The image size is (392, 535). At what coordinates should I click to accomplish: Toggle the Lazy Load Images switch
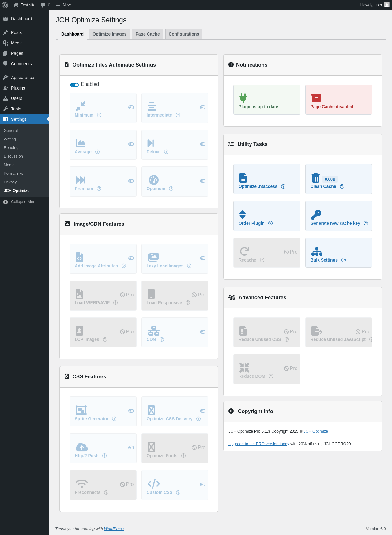[x=203, y=258]
